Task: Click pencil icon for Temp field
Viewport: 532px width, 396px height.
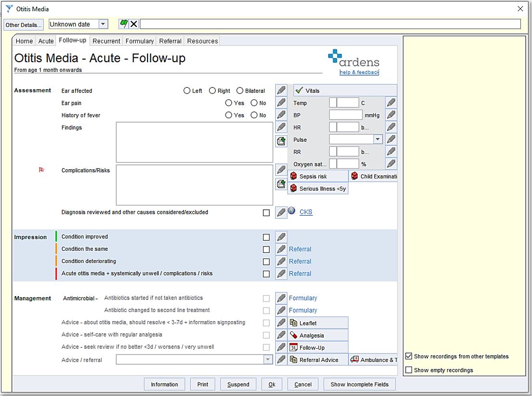Action: [x=391, y=103]
